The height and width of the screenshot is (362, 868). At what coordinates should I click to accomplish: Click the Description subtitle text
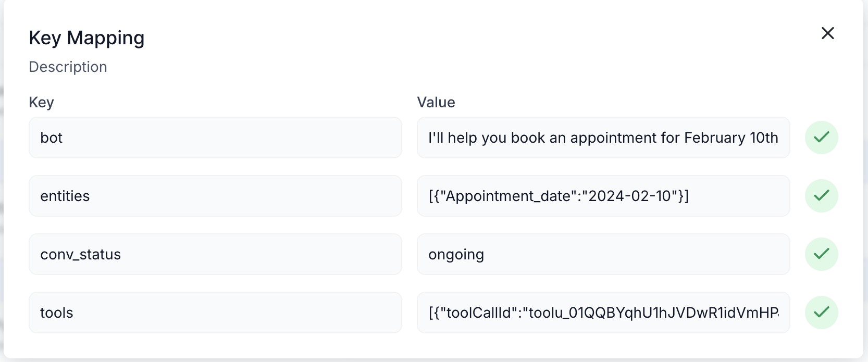tap(68, 67)
